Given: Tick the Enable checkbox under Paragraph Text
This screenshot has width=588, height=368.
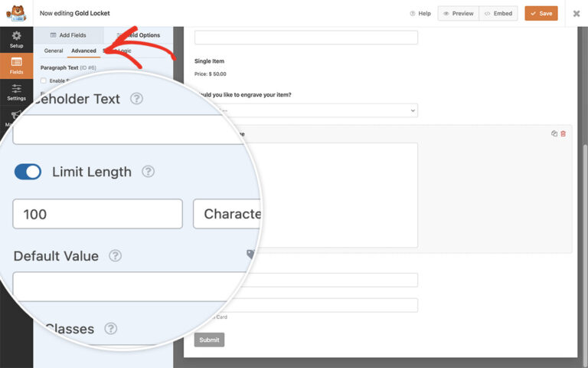Looking at the screenshot, I should (x=44, y=80).
